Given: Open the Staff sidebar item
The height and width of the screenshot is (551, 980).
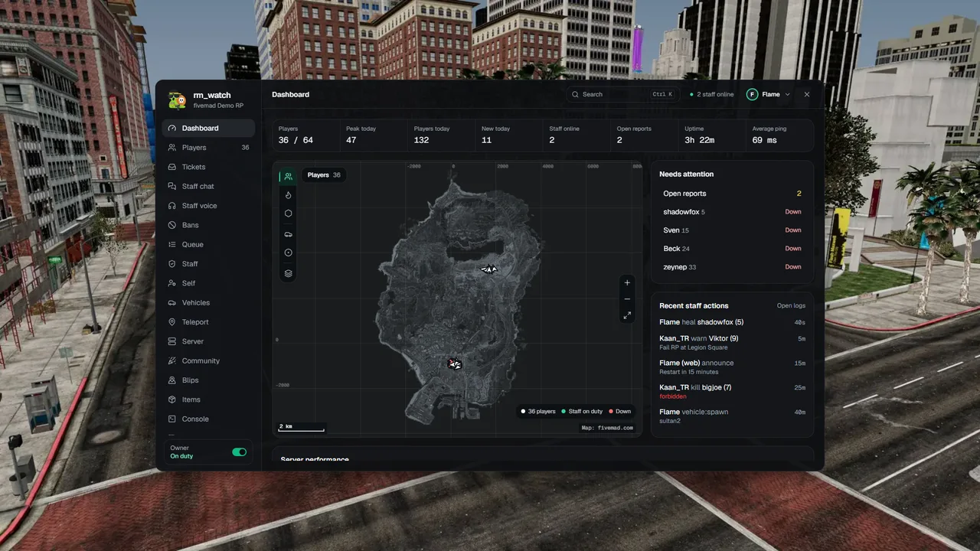Looking at the screenshot, I should coord(209,264).
